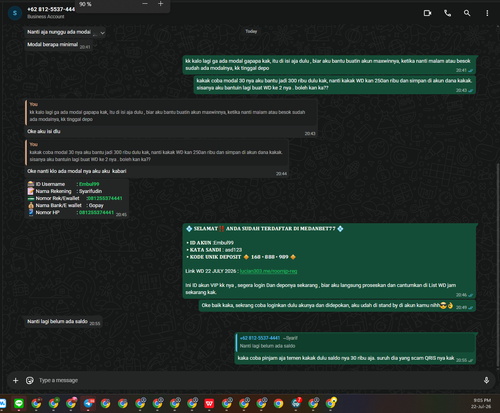Image resolution: width=500 pixels, height=413 pixels.
Task: Open the emoji and sticker picker
Action: pyautogui.click(x=30, y=380)
